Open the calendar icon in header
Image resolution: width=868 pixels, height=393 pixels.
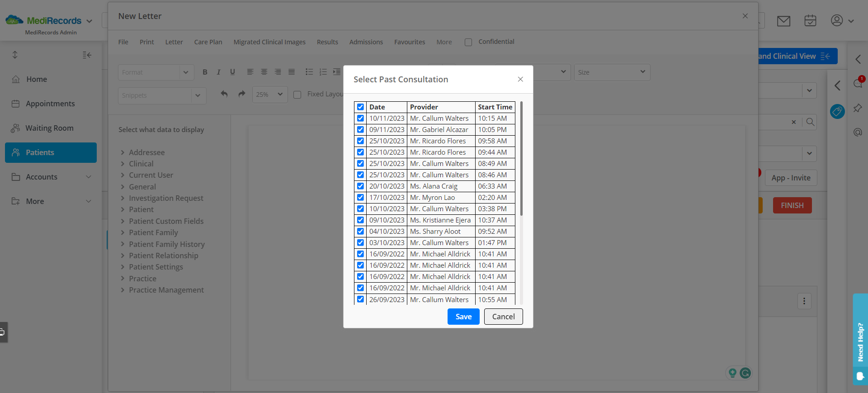pos(810,20)
